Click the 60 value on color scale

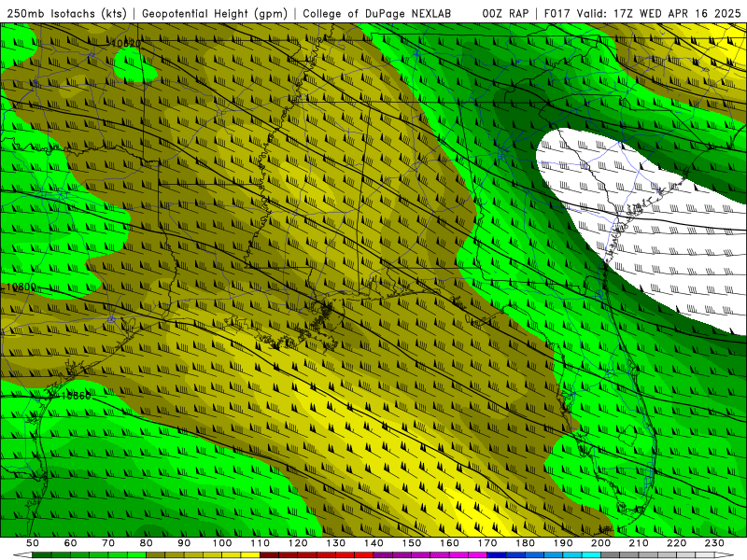70,543
